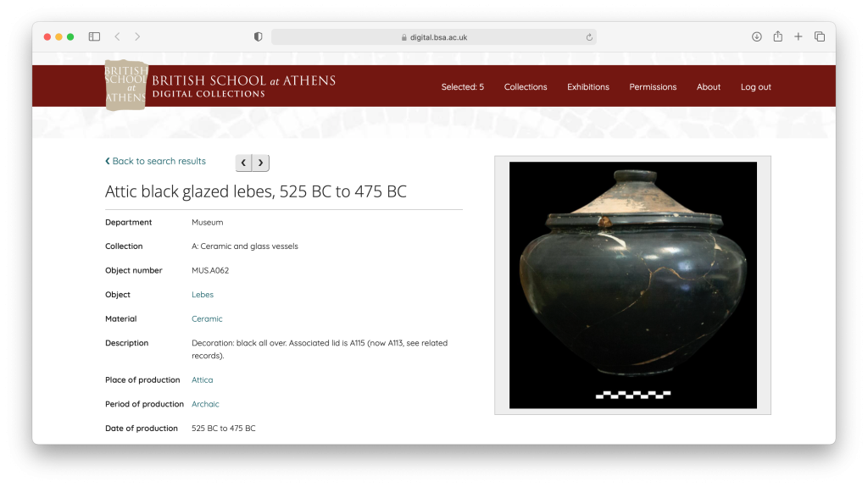Show the tab overview icon
This screenshot has height=487, width=868.
820,36
